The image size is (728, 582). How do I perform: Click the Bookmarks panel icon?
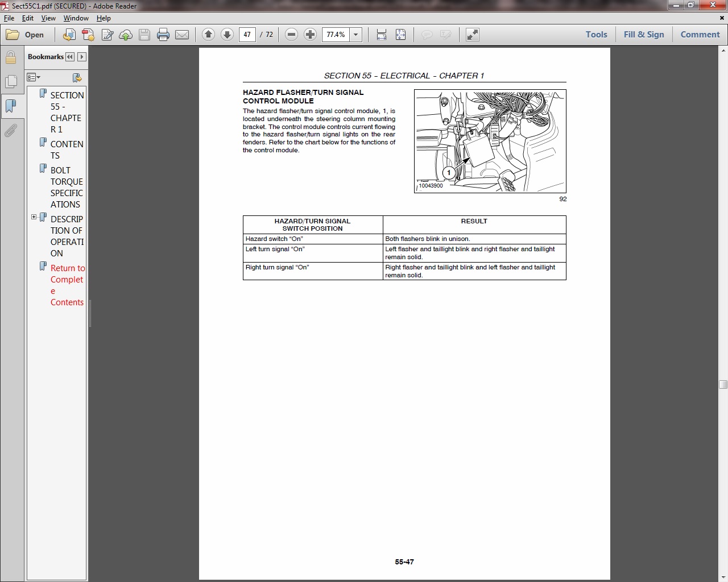(x=11, y=106)
